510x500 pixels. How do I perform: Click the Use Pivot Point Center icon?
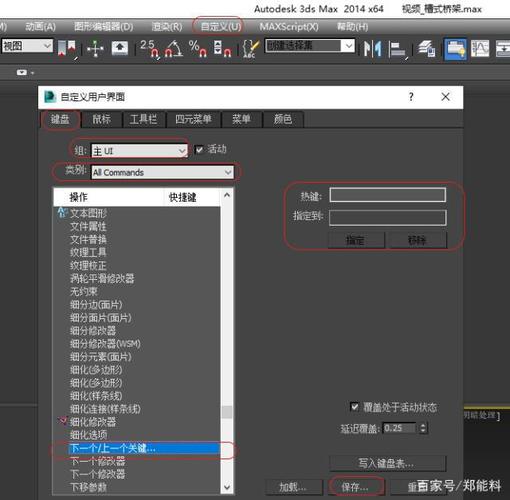click(68, 49)
